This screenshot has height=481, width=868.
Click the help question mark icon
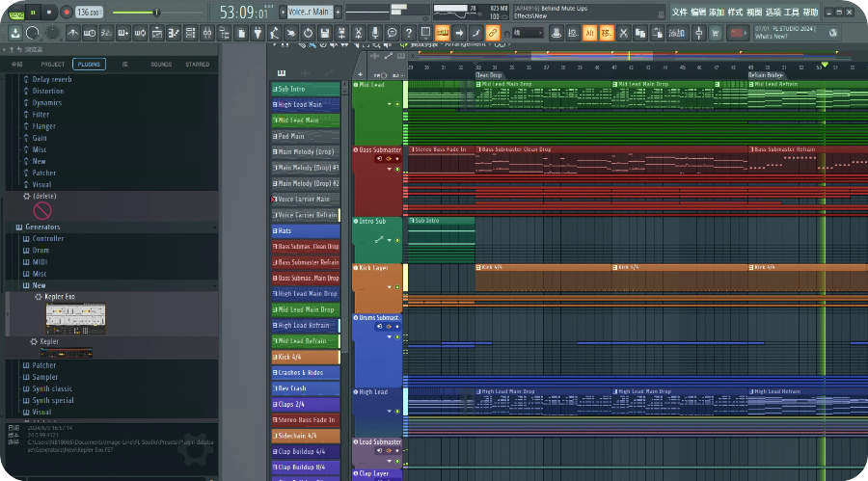pyautogui.click(x=408, y=34)
